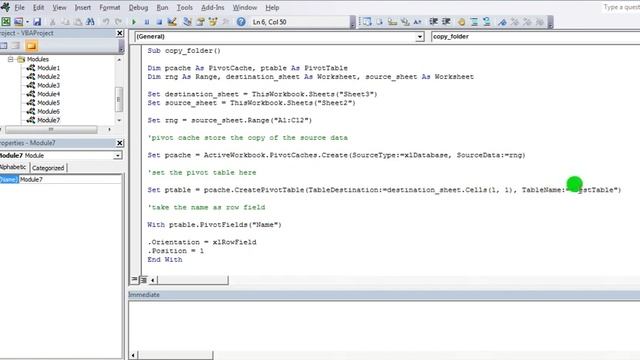
Task: Open the Tools menu
Action: [x=184, y=7]
